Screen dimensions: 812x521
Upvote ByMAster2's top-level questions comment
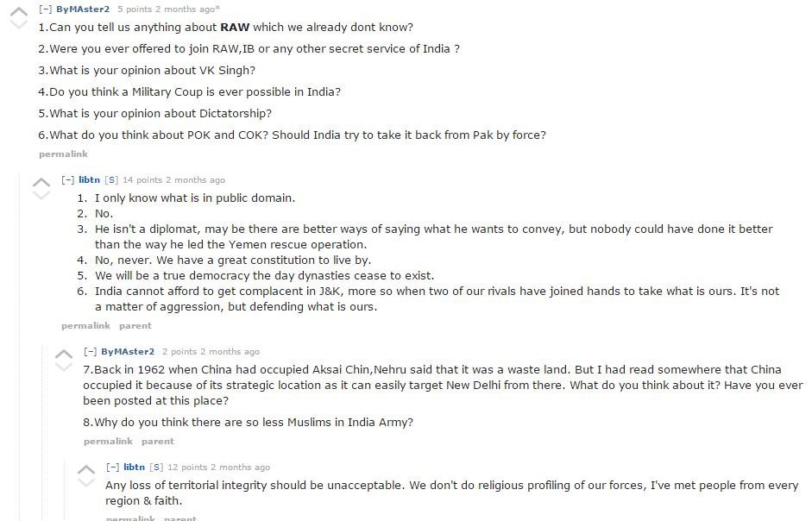[x=19, y=11]
